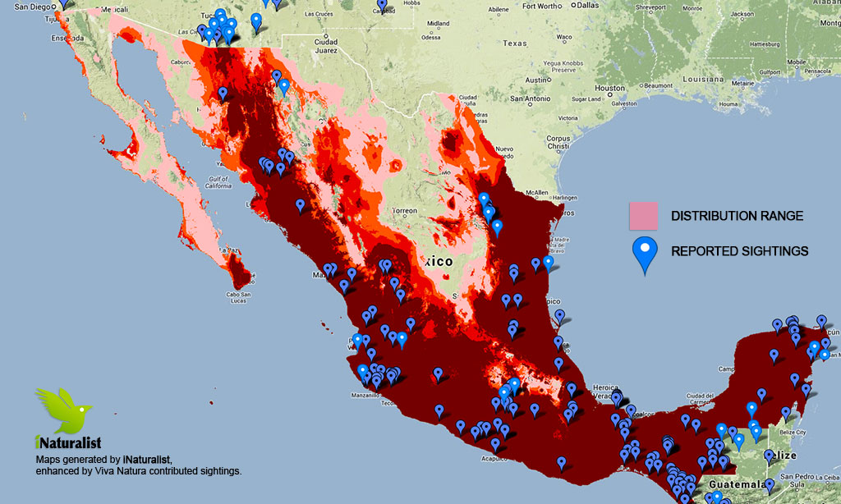The width and height of the screenshot is (841, 504).
Task: Click the iNaturalist wordmark below the bird
Action: point(68,442)
